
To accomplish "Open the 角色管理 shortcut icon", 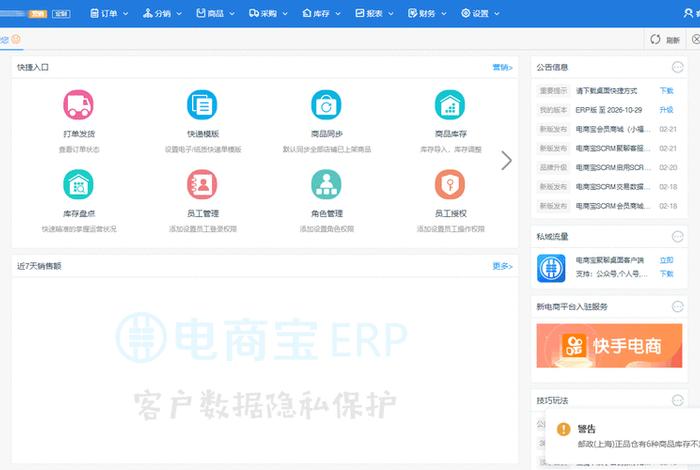I will click(x=326, y=184).
